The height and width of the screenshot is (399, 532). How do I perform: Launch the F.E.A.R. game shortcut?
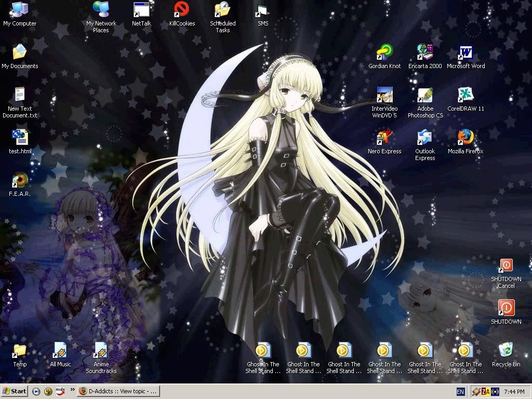click(x=20, y=184)
